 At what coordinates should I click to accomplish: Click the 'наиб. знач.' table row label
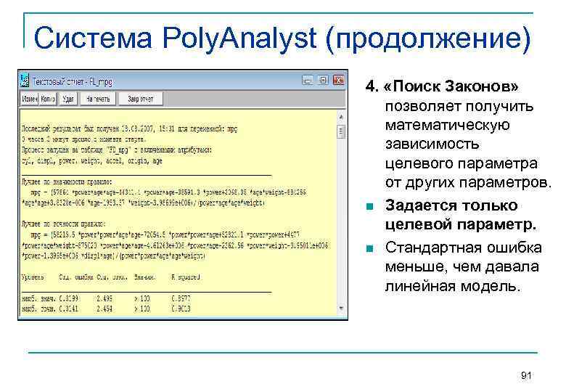tap(38, 298)
